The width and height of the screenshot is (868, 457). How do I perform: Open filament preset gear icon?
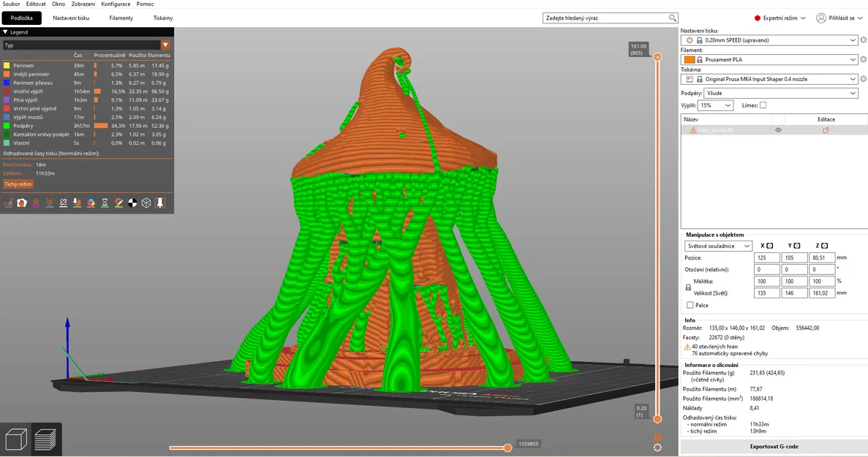click(863, 60)
